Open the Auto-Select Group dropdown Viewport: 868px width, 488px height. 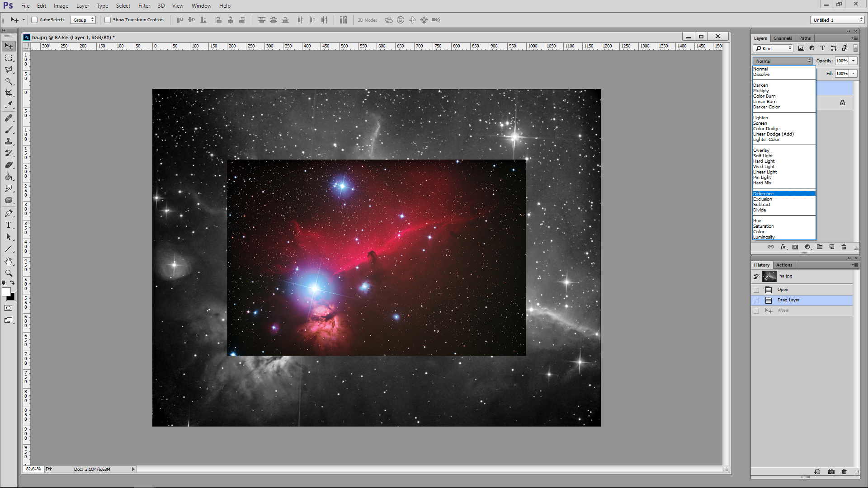coord(83,20)
